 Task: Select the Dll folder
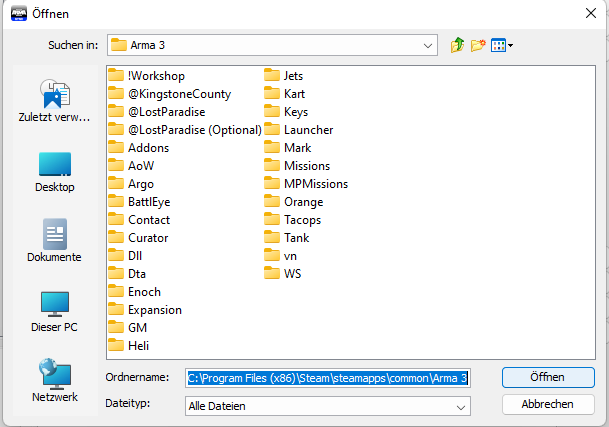pyautogui.click(x=125, y=256)
